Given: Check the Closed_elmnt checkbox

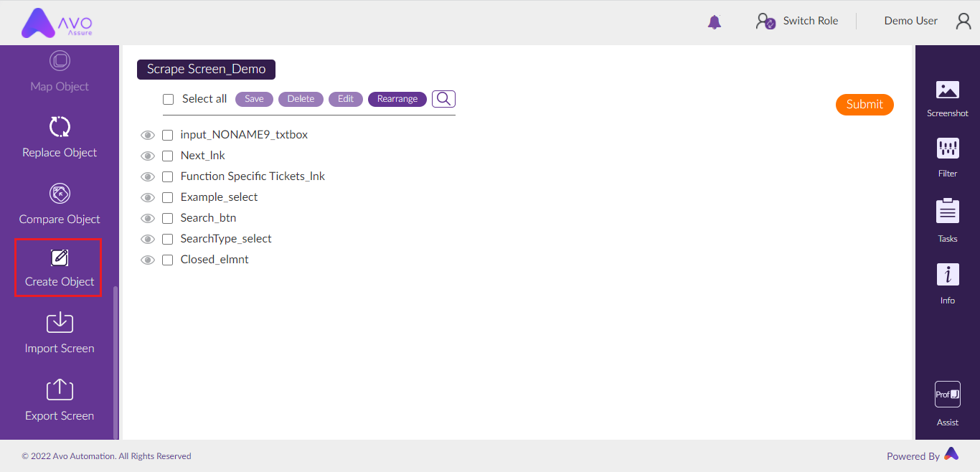Looking at the screenshot, I should coord(168,260).
